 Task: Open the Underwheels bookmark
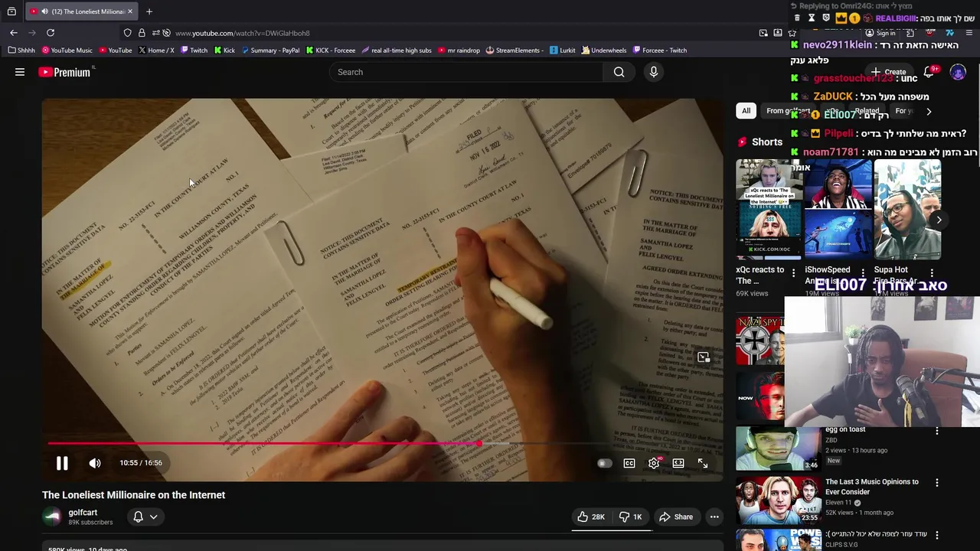(604, 51)
